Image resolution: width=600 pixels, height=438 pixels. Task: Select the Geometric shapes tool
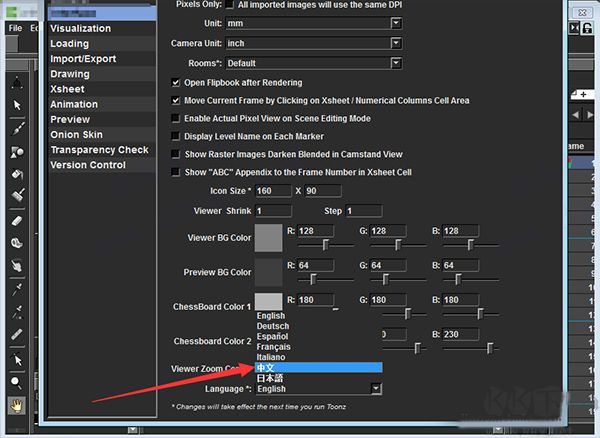[x=17, y=151]
